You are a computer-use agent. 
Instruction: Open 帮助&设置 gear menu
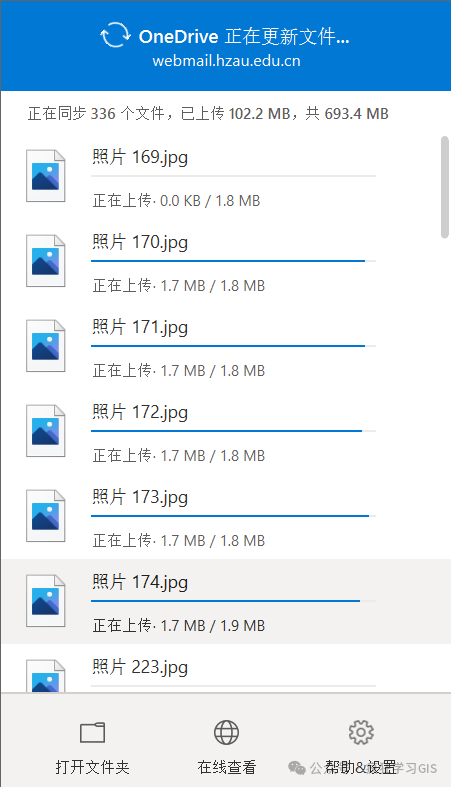[x=361, y=748]
